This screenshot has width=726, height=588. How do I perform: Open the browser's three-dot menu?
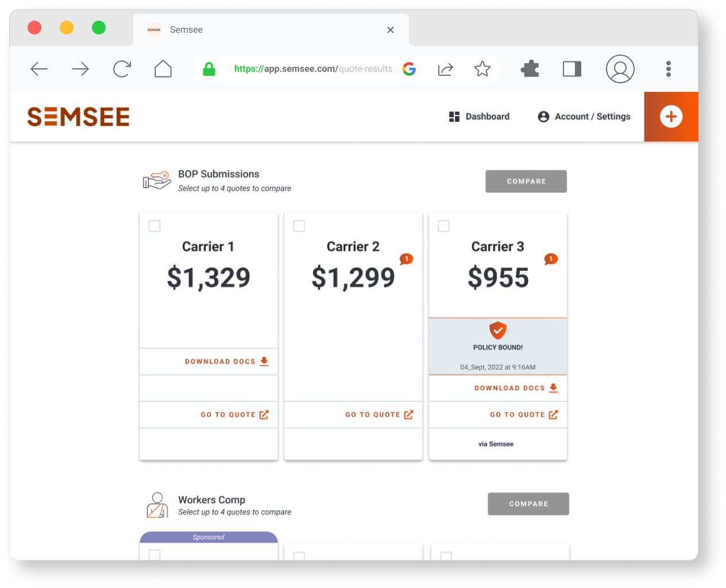point(669,69)
